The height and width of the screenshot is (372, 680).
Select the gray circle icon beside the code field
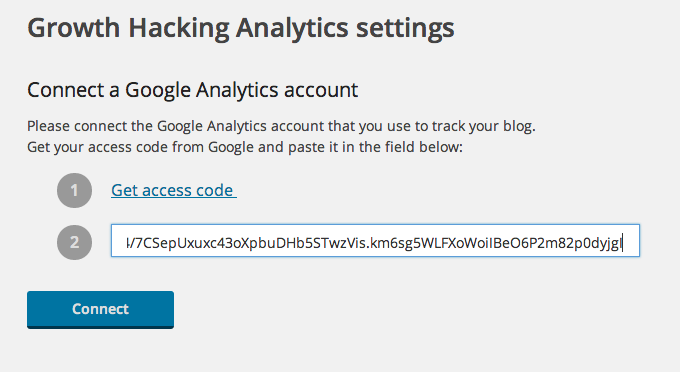tap(74, 242)
